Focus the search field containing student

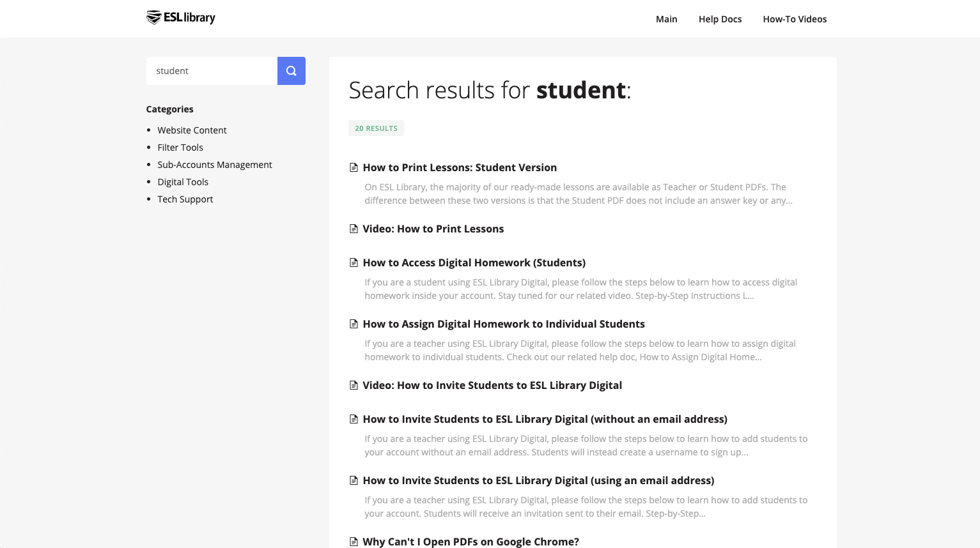(212, 71)
